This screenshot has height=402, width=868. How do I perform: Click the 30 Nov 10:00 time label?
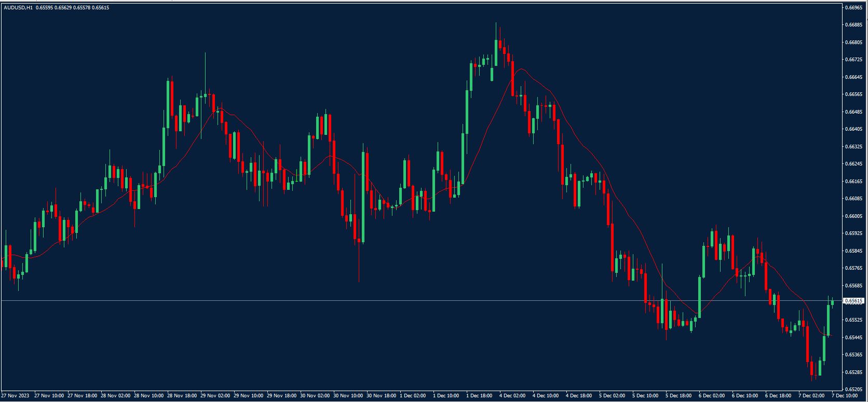(x=349, y=396)
